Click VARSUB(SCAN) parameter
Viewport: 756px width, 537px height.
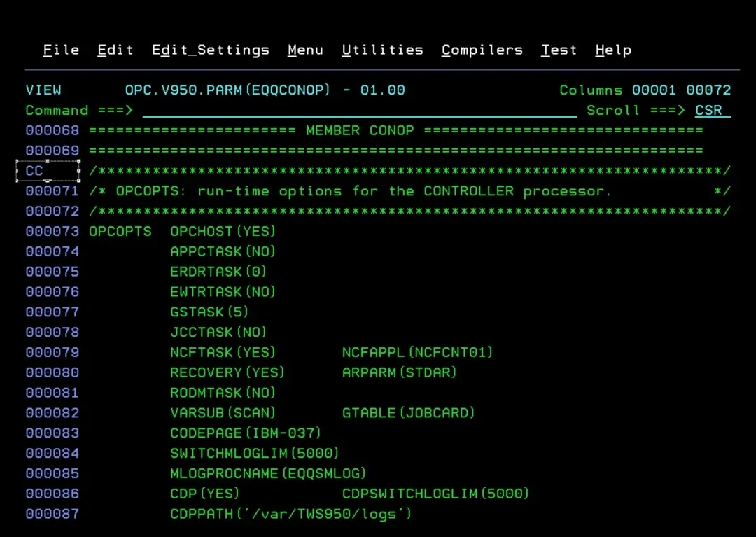pyautogui.click(x=223, y=414)
